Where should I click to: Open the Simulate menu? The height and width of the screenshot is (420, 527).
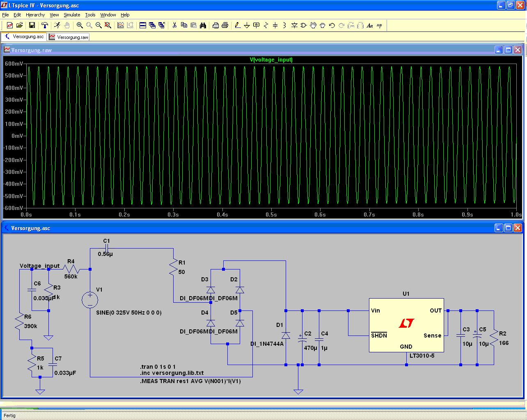point(72,15)
